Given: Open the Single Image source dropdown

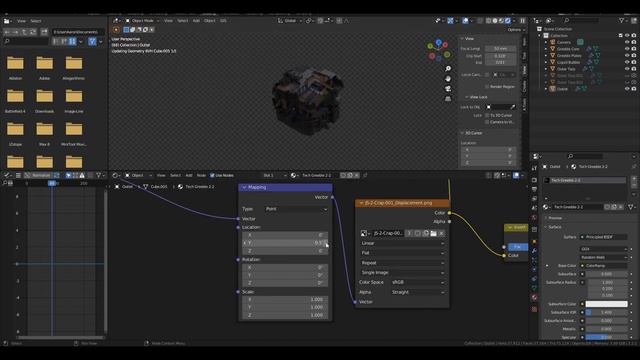Looking at the screenshot, I should click(402, 273).
